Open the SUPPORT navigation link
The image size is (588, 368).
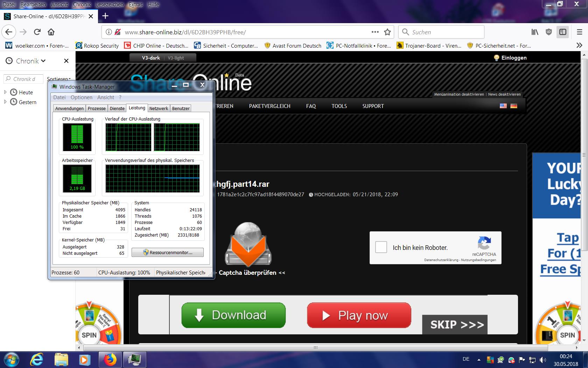[x=373, y=106]
